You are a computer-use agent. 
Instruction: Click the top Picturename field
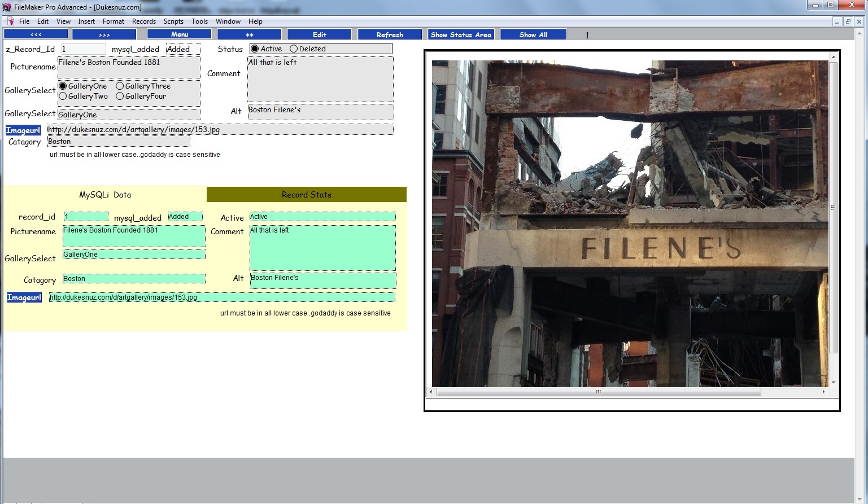tap(129, 68)
